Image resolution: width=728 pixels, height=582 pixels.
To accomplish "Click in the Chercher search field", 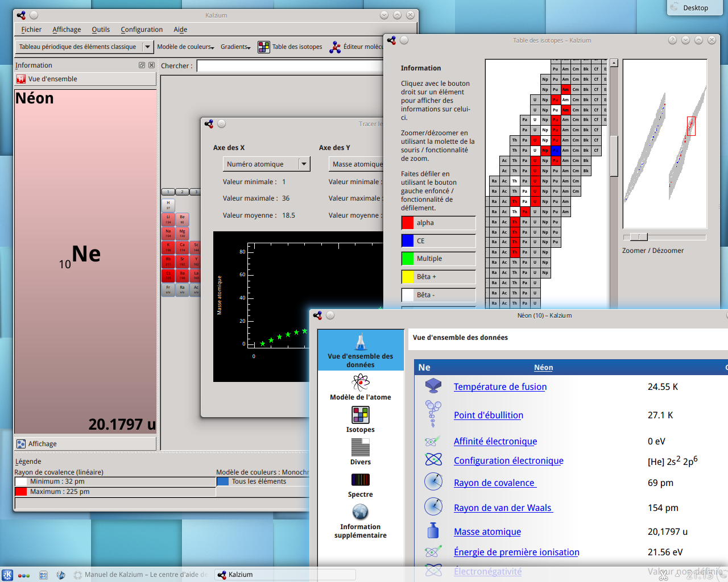I will click(290, 66).
